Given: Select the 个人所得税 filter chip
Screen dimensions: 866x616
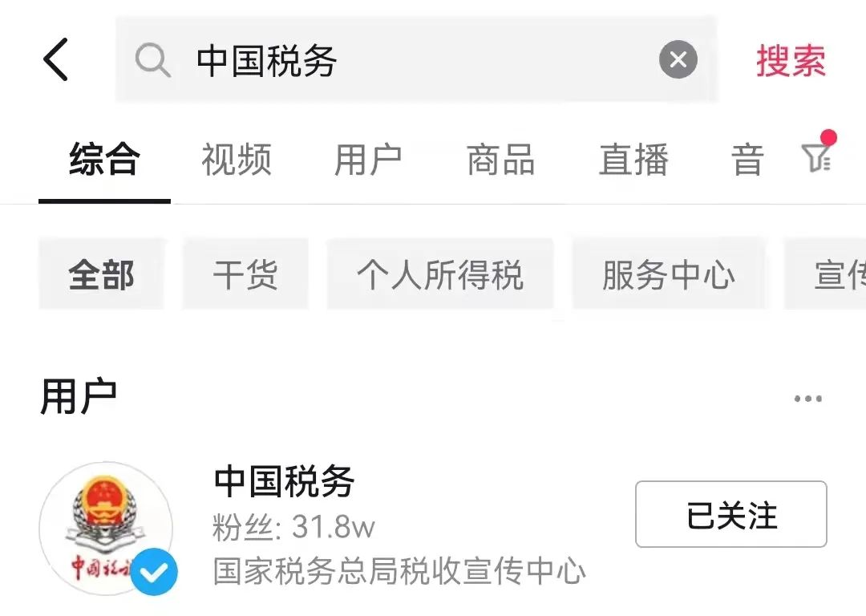Looking at the screenshot, I should point(440,274).
